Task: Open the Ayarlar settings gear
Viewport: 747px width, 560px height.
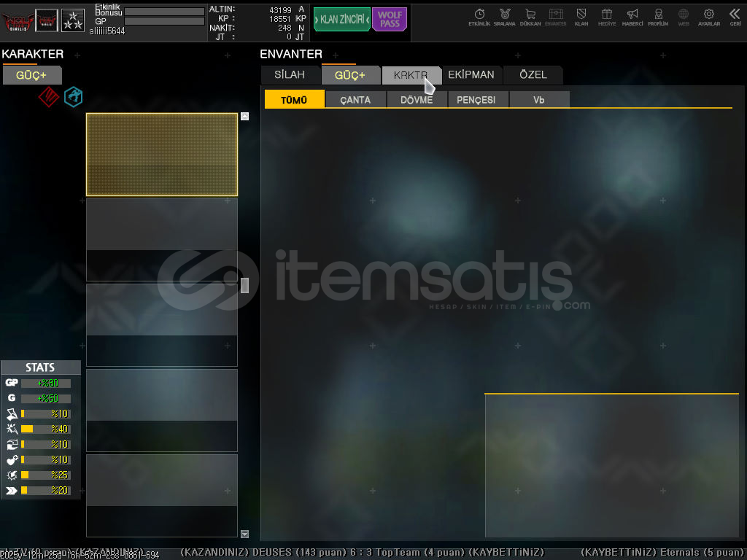Action: pos(708,16)
